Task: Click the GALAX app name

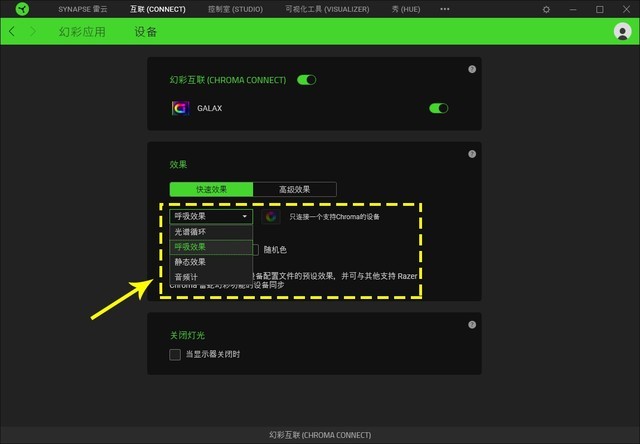Action: pos(210,108)
